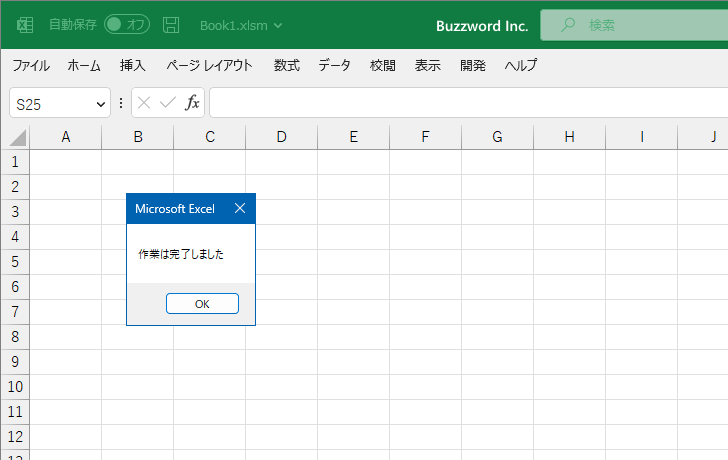Click OK in the Microsoft Excel dialog
Viewport: 728px width, 460px height.
coord(202,304)
